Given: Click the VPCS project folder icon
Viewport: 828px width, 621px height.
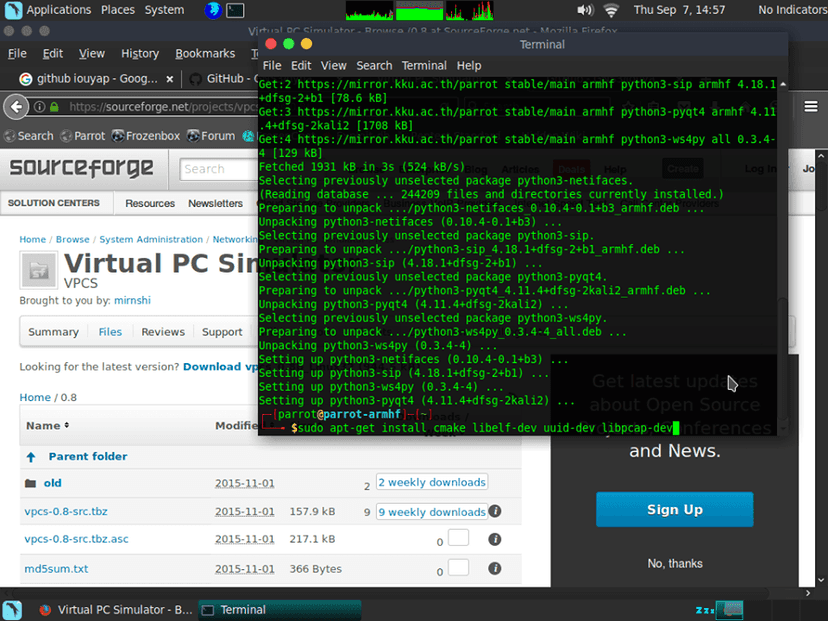Looking at the screenshot, I should 39,270.
